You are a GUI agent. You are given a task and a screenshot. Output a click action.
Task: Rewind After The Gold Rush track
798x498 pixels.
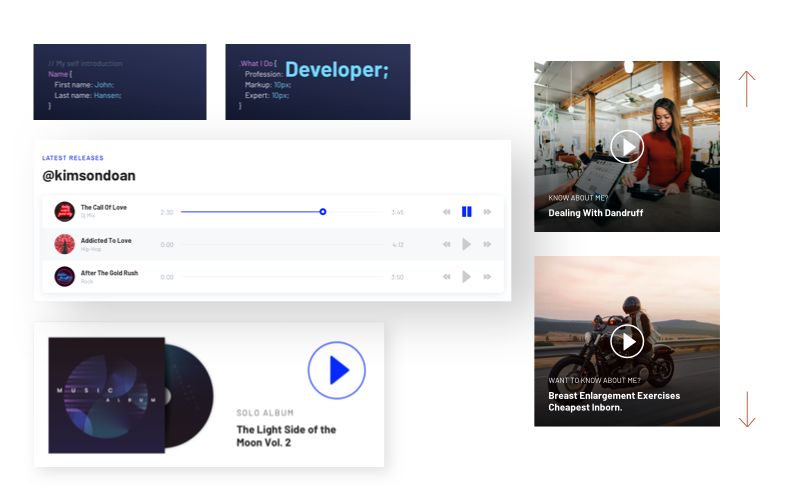[x=446, y=277]
